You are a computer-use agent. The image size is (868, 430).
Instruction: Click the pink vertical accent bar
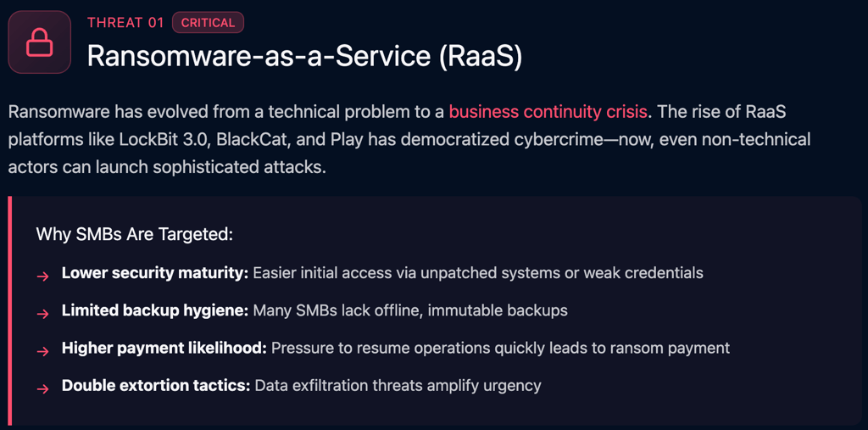point(9,310)
